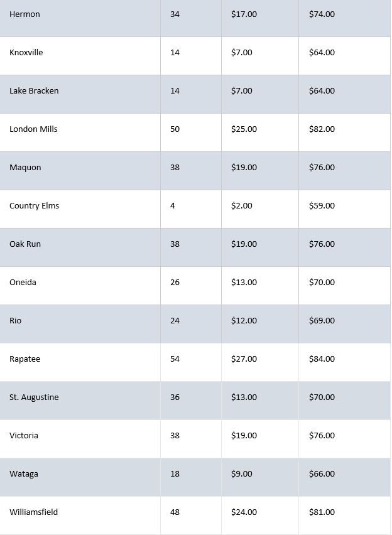The image size is (392, 535).
Task: Click the $9.00 fee for Wataga
Action: click(242, 474)
